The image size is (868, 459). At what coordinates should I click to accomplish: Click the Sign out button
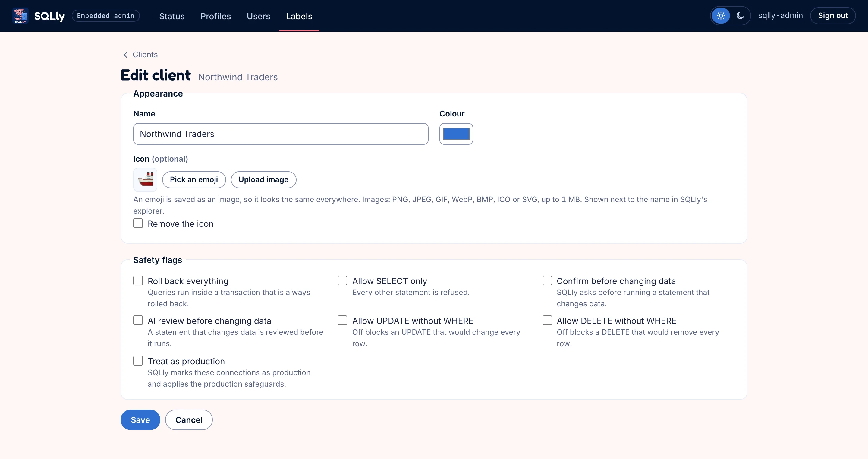point(833,15)
